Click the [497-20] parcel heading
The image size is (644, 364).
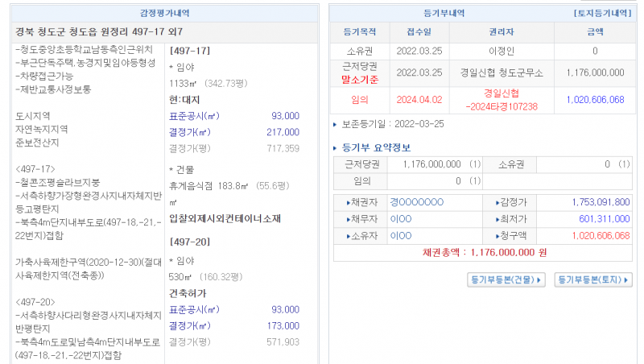point(191,242)
